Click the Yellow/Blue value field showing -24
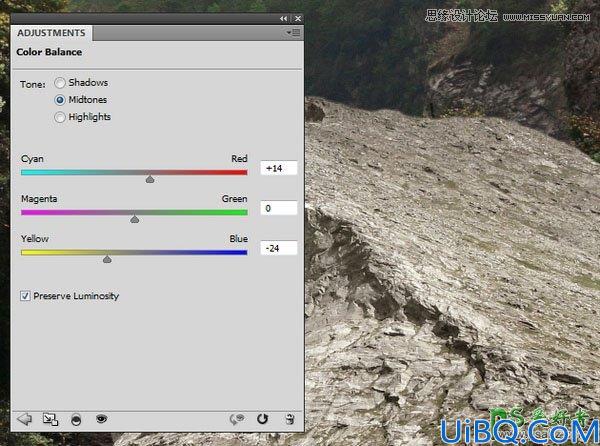This screenshot has height=446, width=600. click(x=279, y=248)
